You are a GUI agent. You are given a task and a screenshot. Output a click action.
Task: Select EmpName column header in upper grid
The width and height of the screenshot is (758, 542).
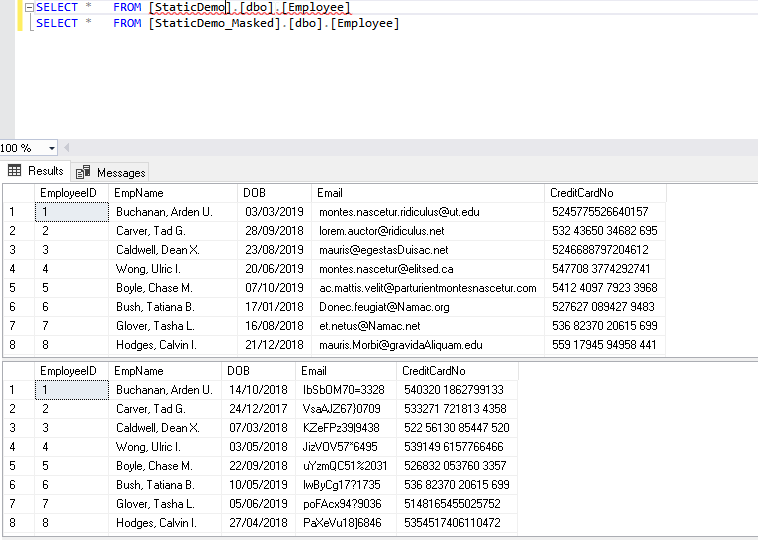(138, 192)
